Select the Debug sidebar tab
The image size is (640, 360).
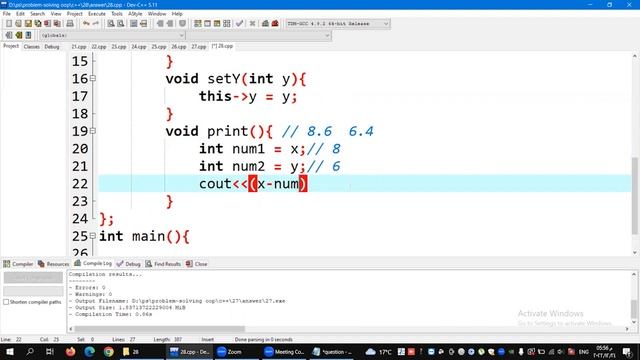(52, 47)
